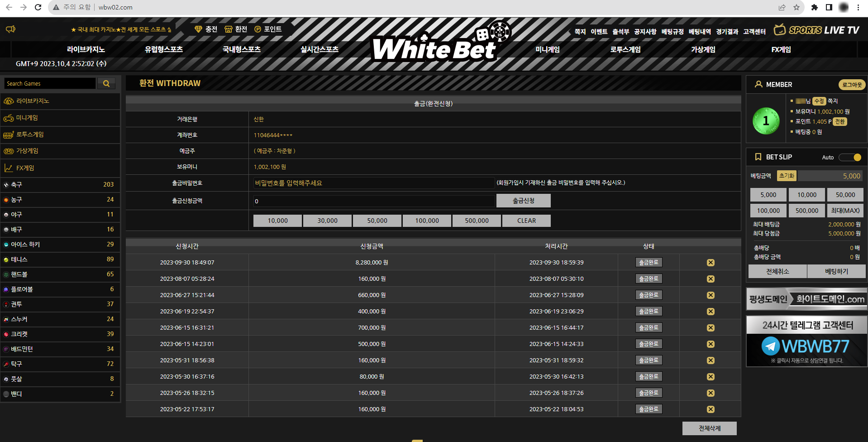Open 충전 deposit with diamond icon

[206, 29]
